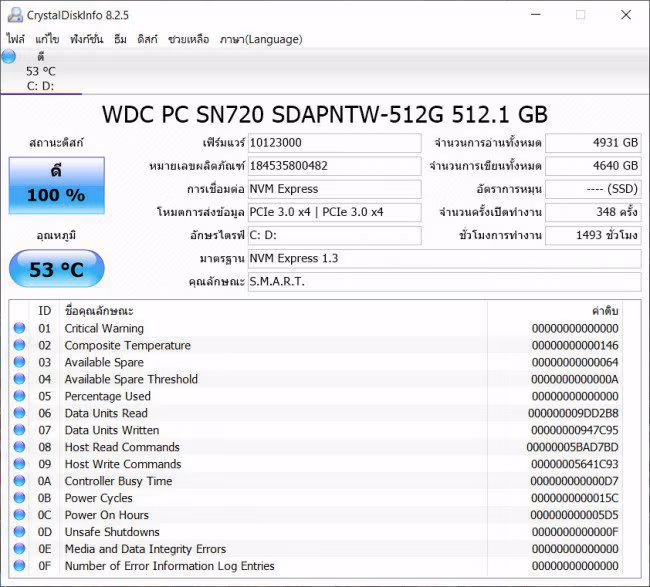
Task: Select the C: D: disk tab
Action: [41, 71]
